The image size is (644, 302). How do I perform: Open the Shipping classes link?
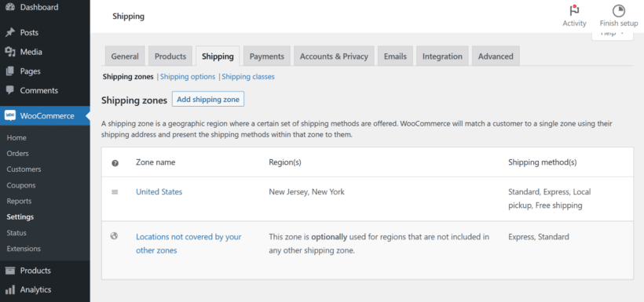tap(248, 77)
